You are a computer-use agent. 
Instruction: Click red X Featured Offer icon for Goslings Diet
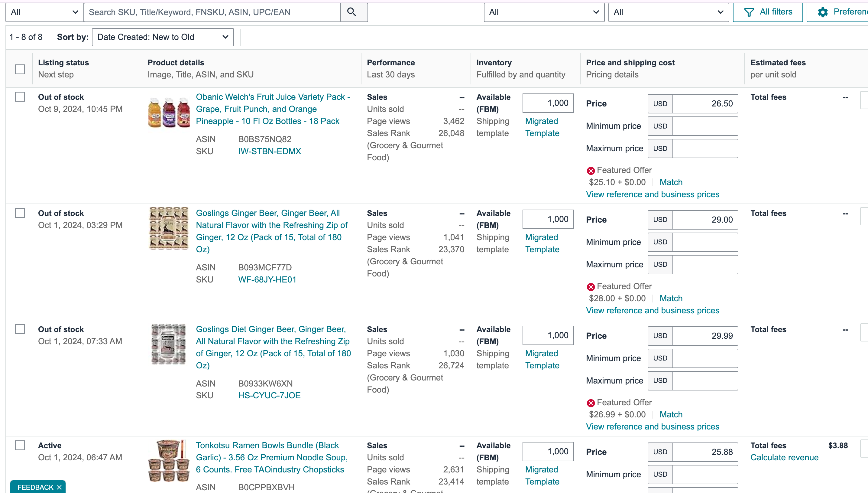pos(591,403)
